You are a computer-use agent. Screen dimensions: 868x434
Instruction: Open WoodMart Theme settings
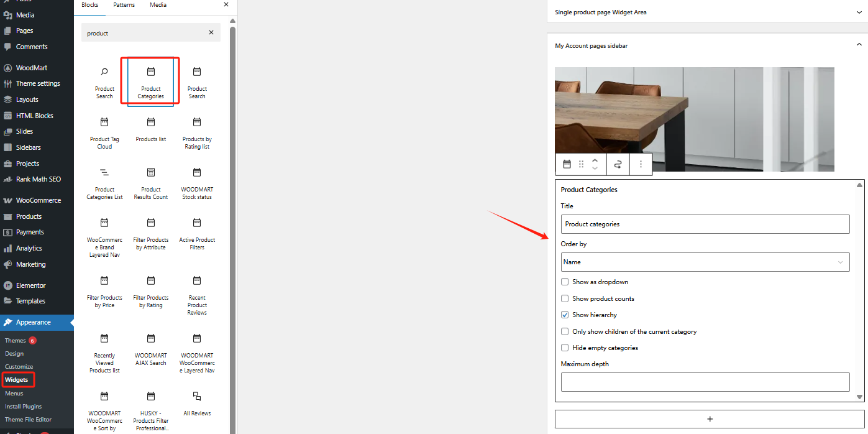click(x=37, y=83)
